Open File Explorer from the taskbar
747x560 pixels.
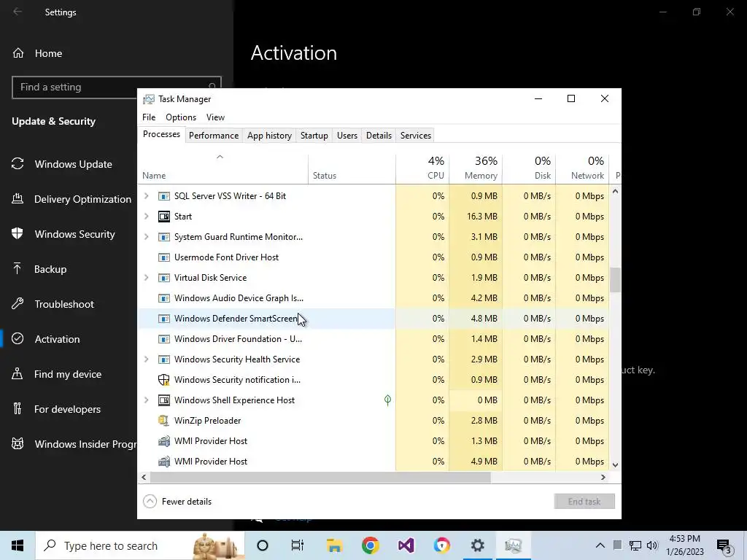334,545
